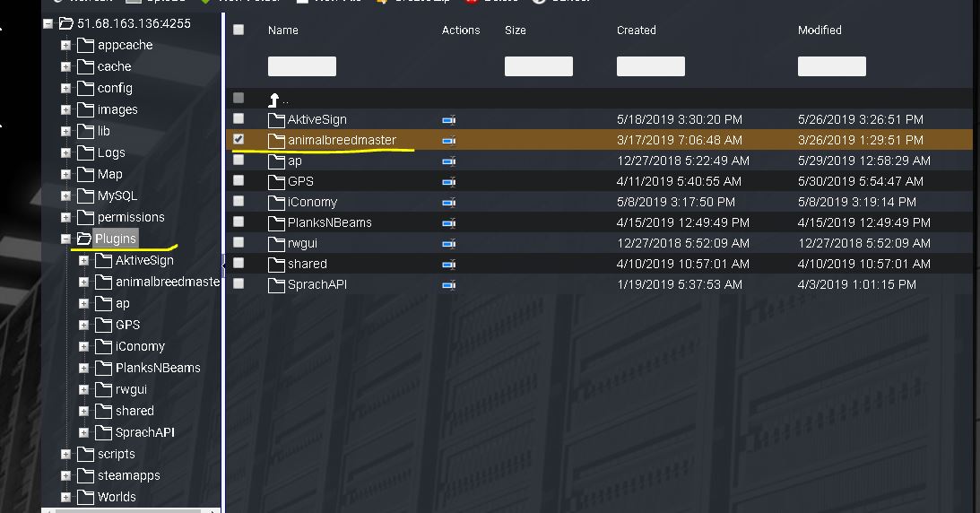The width and height of the screenshot is (980, 513).
Task: Click the Name filter input field
Action: pos(301,65)
